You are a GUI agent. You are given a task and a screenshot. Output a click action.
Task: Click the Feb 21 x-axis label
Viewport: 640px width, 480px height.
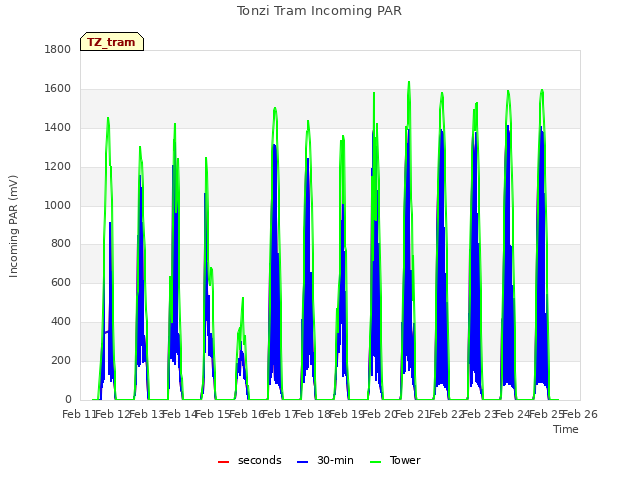click(x=413, y=415)
